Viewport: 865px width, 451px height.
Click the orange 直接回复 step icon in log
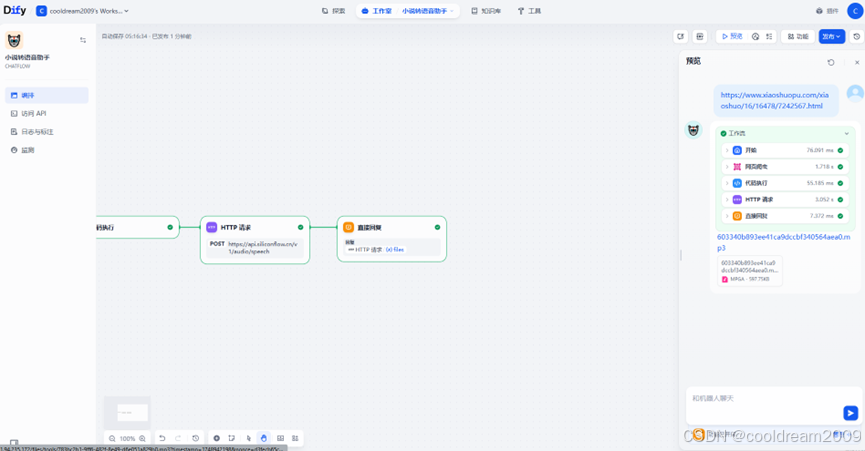point(737,216)
